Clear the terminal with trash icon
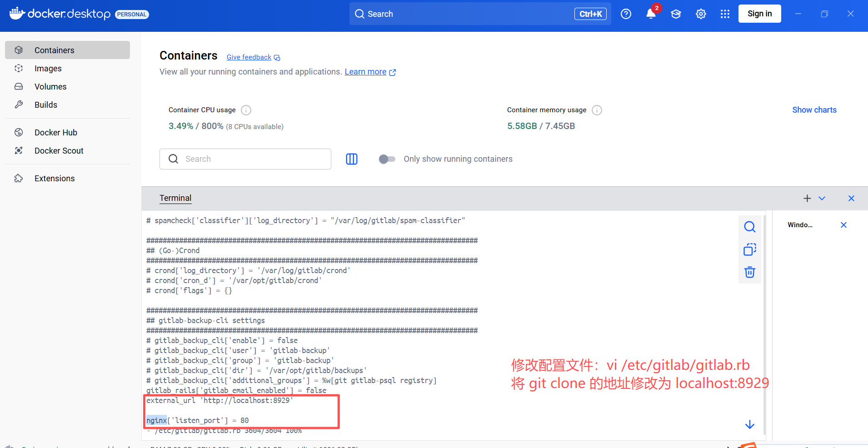Image resolution: width=868 pixels, height=448 pixels. click(x=750, y=272)
